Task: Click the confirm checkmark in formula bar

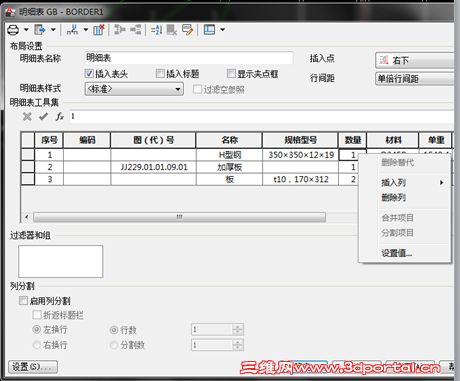Action: (x=43, y=117)
